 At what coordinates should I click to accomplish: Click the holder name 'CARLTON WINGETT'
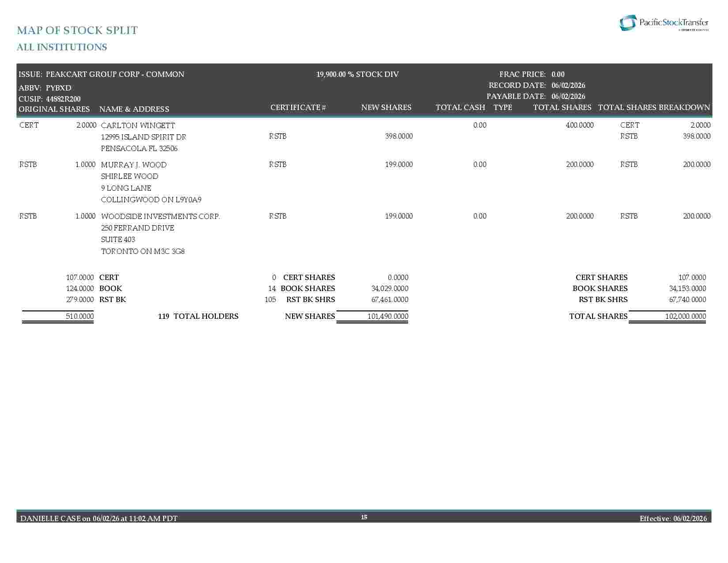(138, 125)
